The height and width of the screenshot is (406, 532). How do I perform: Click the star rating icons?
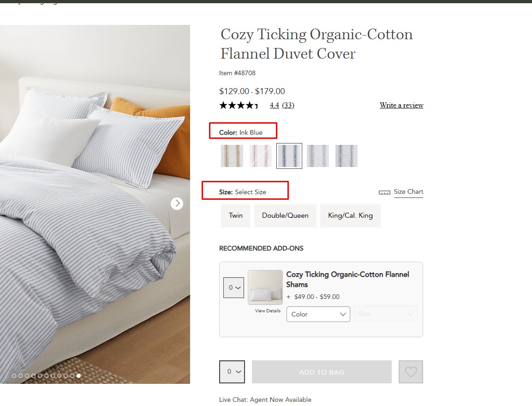click(239, 105)
